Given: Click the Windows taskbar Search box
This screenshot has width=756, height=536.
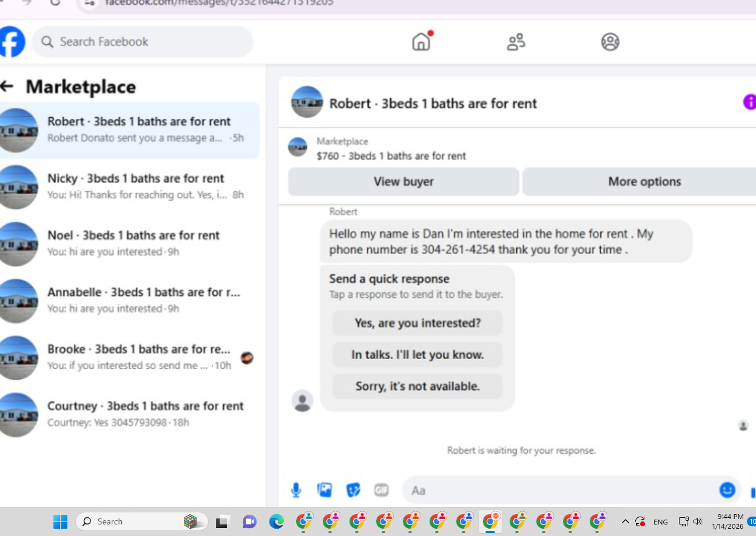Looking at the screenshot, I should (141, 521).
